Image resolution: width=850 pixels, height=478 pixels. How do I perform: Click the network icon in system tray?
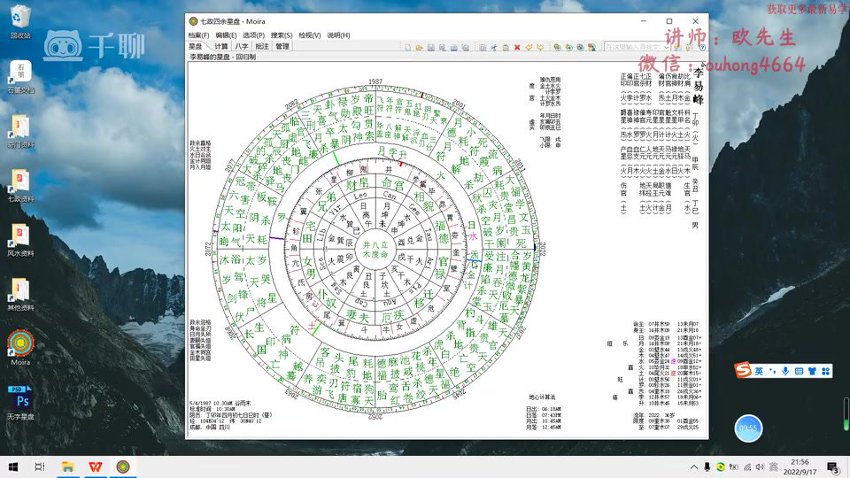(x=747, y=467)
